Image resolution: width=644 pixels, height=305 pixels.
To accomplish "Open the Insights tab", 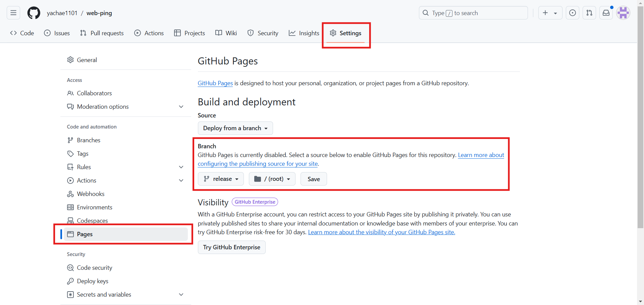I will [x=304, y=33].
